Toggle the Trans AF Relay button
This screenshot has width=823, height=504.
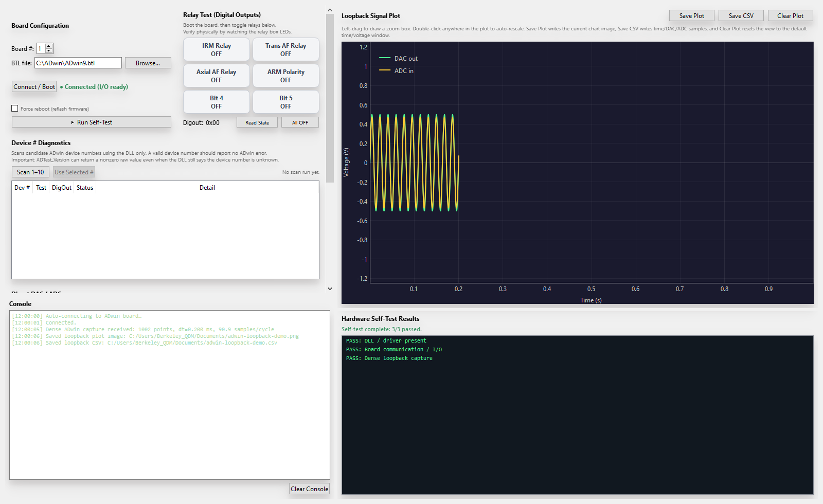point(285,49)
